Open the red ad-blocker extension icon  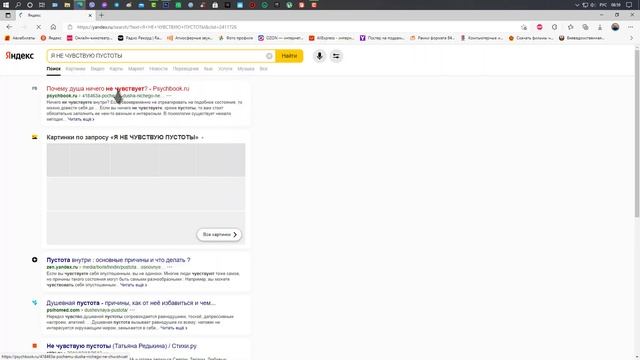point(540,27)
